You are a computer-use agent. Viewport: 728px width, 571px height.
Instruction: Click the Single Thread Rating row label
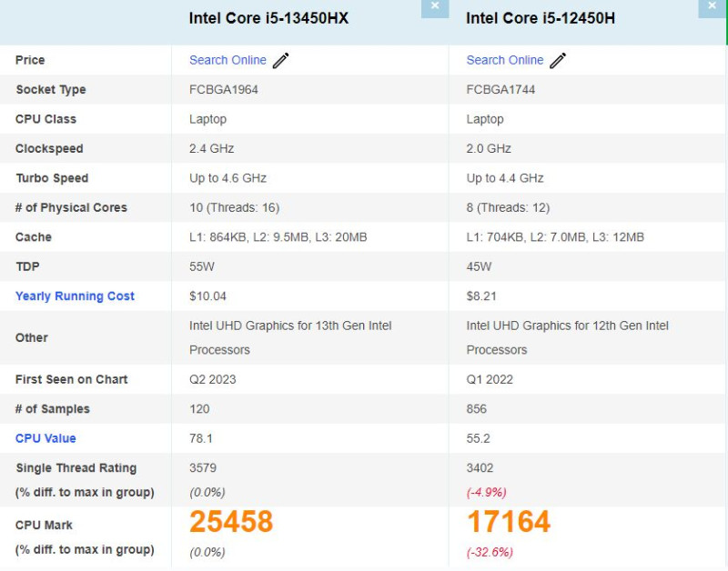76,468
